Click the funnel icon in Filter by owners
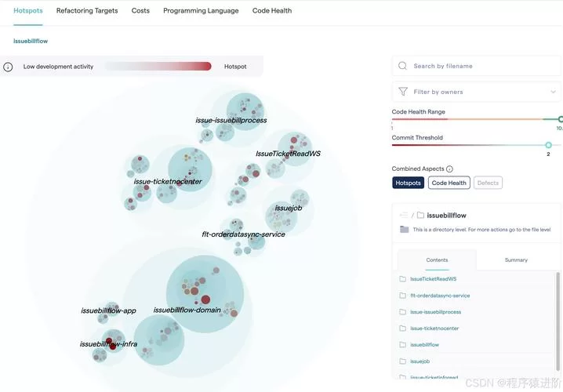Viewport: 563px width, 392px height. point(403,92)
